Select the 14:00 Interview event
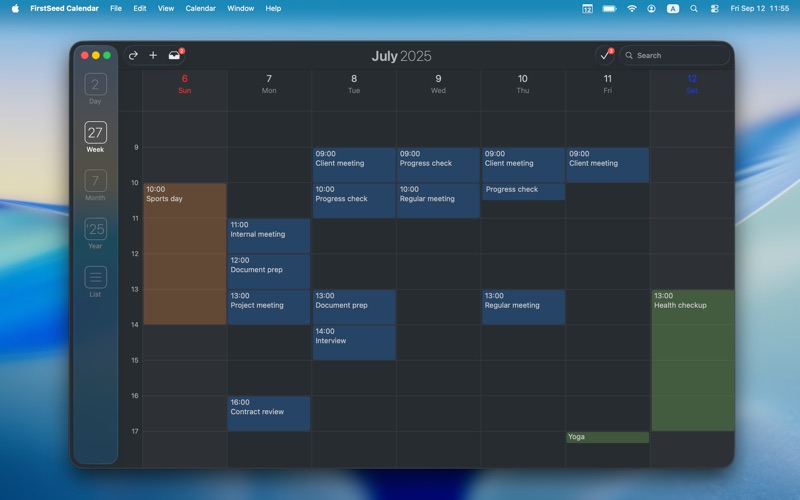The height and width of the screenshot is (500, 800). pyautogui.click(x=354, y=342)
